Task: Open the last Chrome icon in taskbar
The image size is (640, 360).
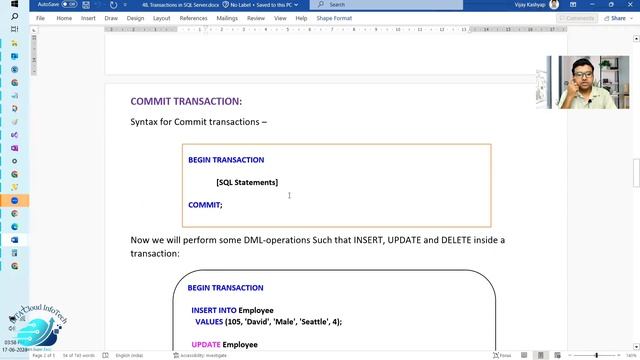Action: (x=14, y=266)
